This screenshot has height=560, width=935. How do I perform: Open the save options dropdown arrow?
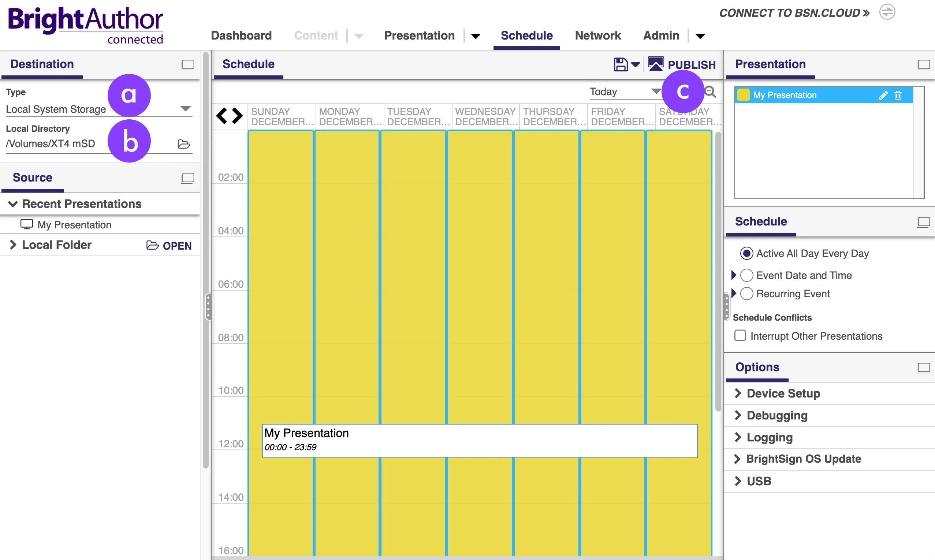click(x=636, y=65)
